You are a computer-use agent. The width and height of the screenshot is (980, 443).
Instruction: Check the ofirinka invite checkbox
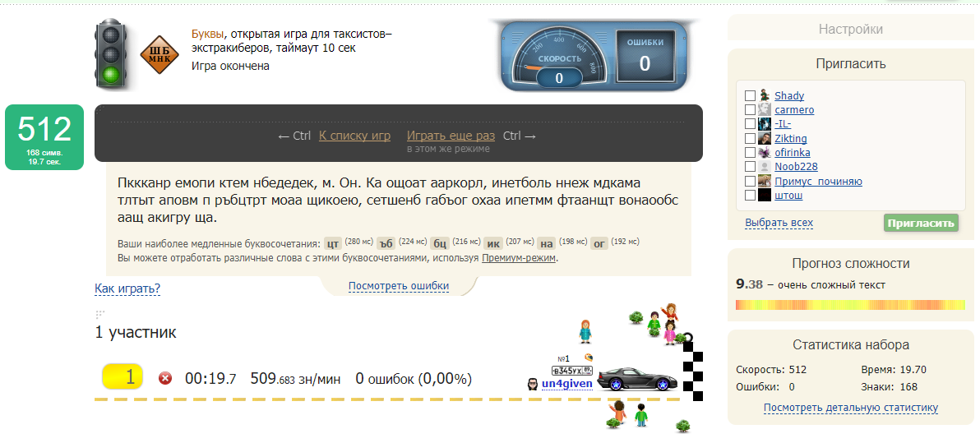(x=750, y=153)
